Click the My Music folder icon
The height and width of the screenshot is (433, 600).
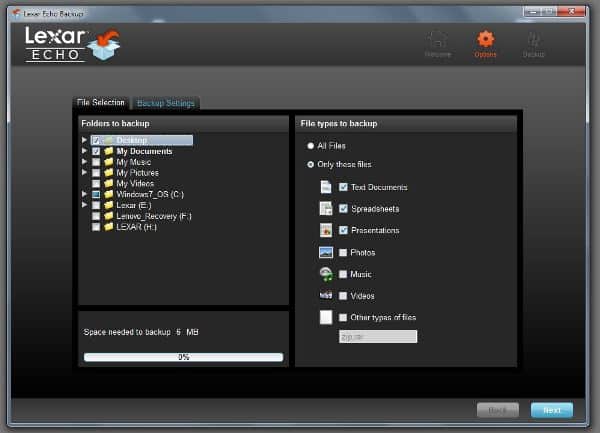(x=109, y=162)
